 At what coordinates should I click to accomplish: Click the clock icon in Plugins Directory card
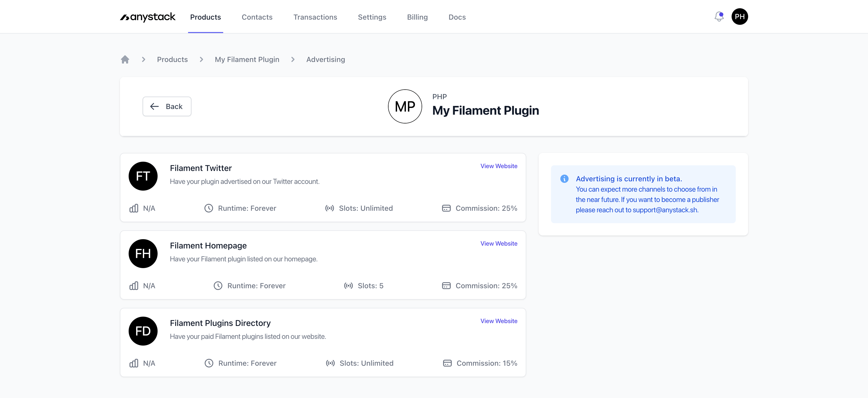[x=209, y=363]
